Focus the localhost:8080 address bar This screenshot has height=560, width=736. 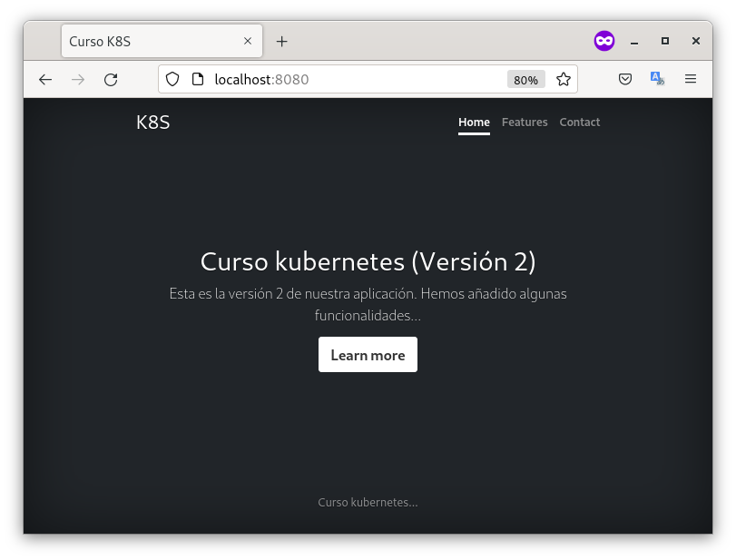[354, 80]
